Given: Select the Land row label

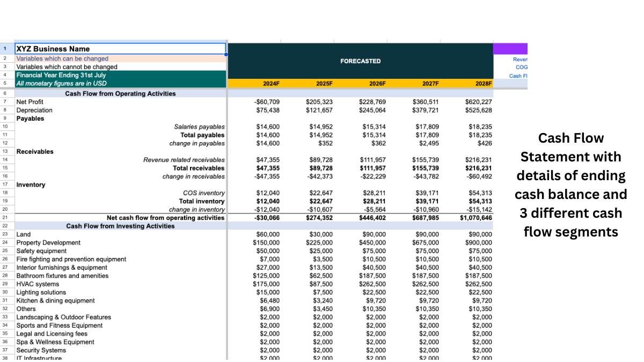Looking at the screenshot, I should click(x=24, y=234).
